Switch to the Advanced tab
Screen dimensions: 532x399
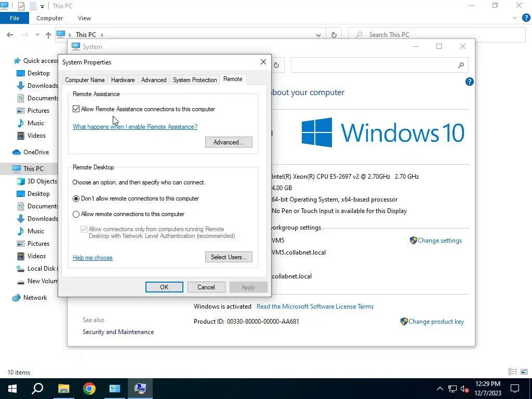click(x=154, y=80)
